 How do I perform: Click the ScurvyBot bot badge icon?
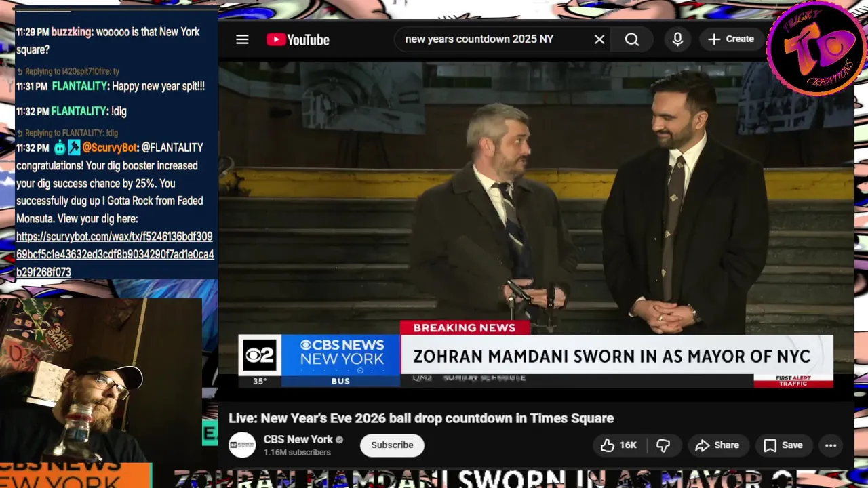point(60,148)
